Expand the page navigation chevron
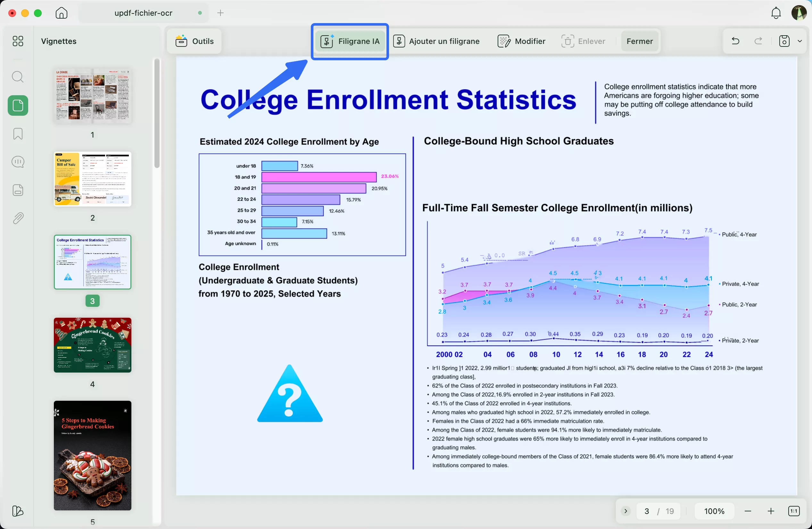 (x=626, y=511)
